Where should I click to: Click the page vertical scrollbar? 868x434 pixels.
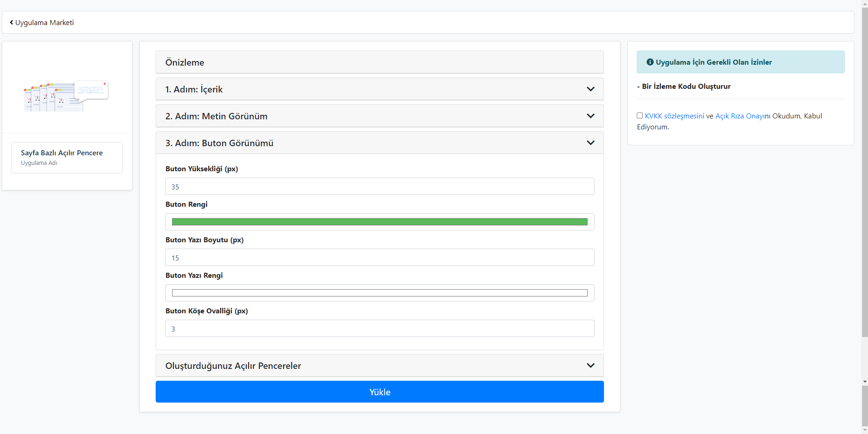865,173
